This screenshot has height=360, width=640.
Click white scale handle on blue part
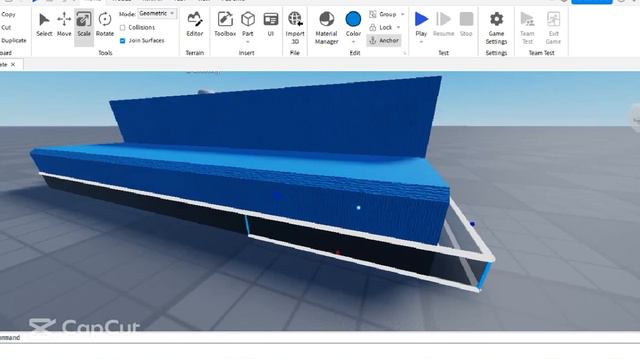pos(358,208)
